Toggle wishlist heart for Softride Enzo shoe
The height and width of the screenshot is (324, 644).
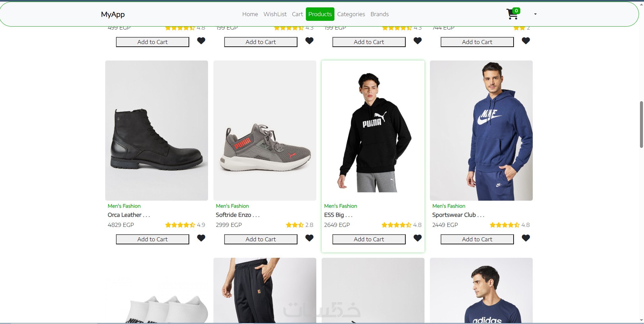pyautogui.click(x=309, y=238)
